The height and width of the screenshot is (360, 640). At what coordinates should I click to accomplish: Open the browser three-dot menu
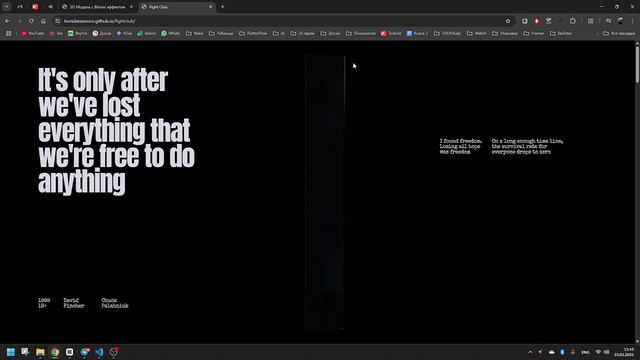633,21
